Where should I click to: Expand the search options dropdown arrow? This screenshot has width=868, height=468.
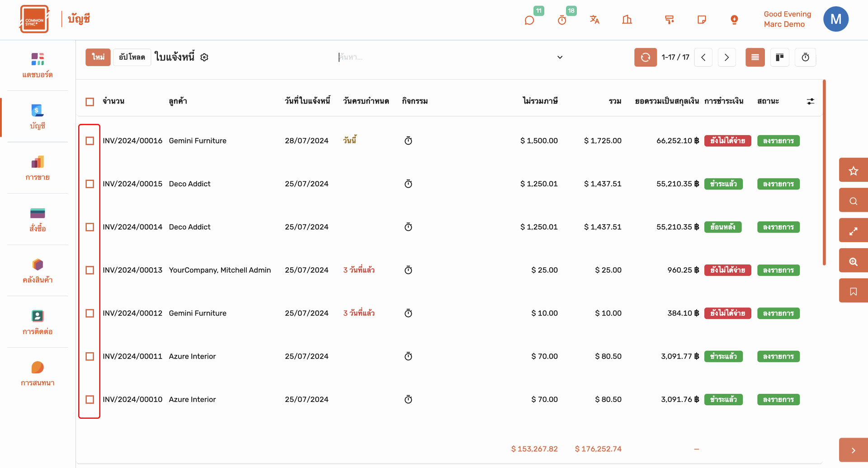tap(560, 57)
